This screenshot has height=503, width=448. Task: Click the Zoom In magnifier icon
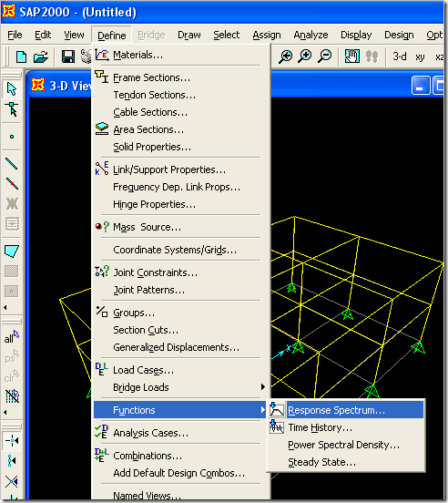(x=305, y=56)
